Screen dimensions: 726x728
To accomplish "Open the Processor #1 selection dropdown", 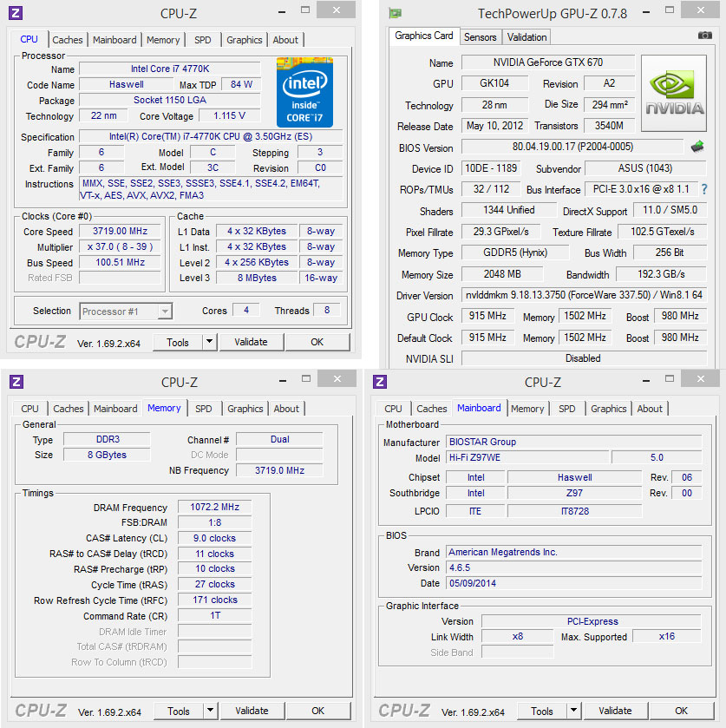I will click(x=127, y=312).
